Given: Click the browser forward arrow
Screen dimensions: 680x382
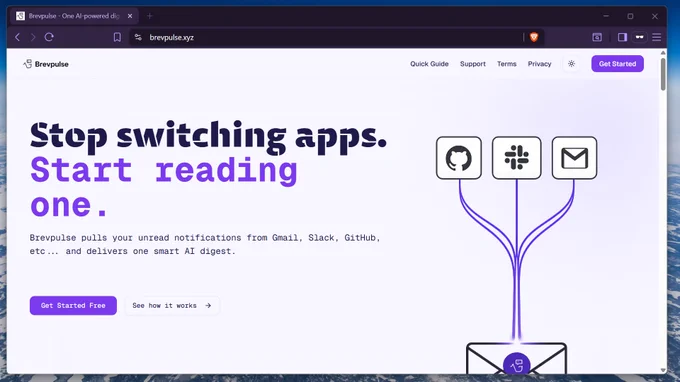Looking at the screenshot, I should [x=33, y=37].
